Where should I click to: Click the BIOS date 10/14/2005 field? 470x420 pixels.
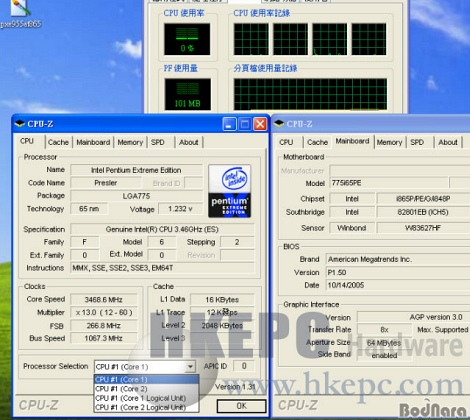pyautogui.click(x=398, y=285)
